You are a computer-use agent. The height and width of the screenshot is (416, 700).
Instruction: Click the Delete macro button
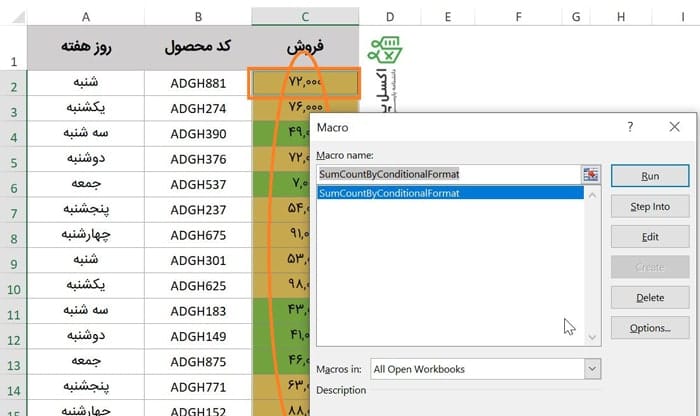[650, 298]
